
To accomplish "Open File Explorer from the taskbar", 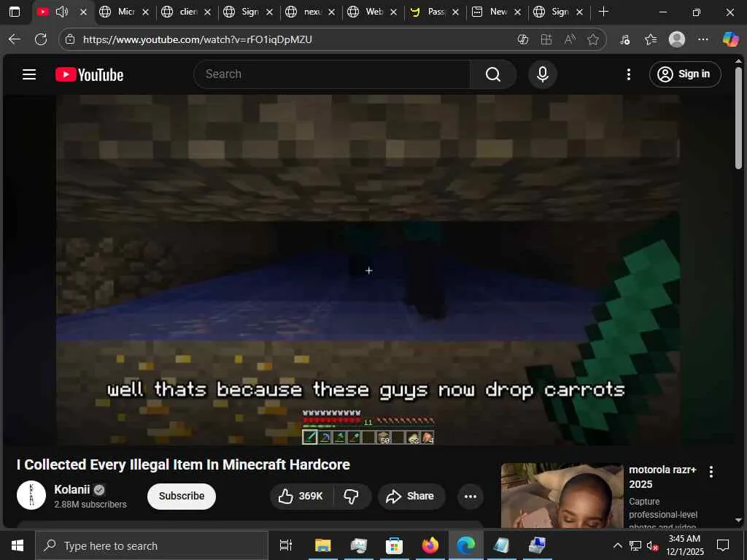I will pyautogui.click(x=322, y=545).
